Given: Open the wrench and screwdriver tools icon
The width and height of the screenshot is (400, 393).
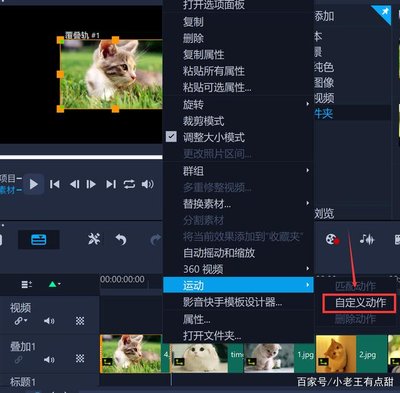Looking at the screenshot, I should pos(94,239).
